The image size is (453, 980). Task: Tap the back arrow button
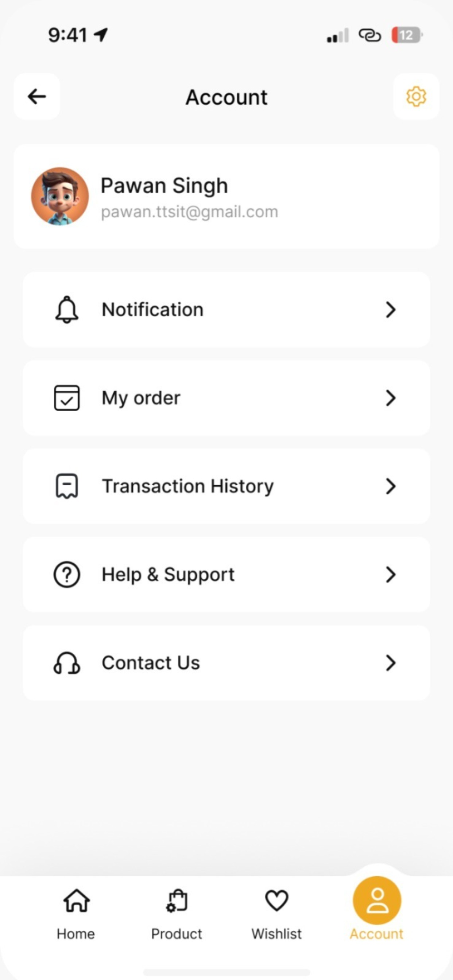[x=36, y=97]
